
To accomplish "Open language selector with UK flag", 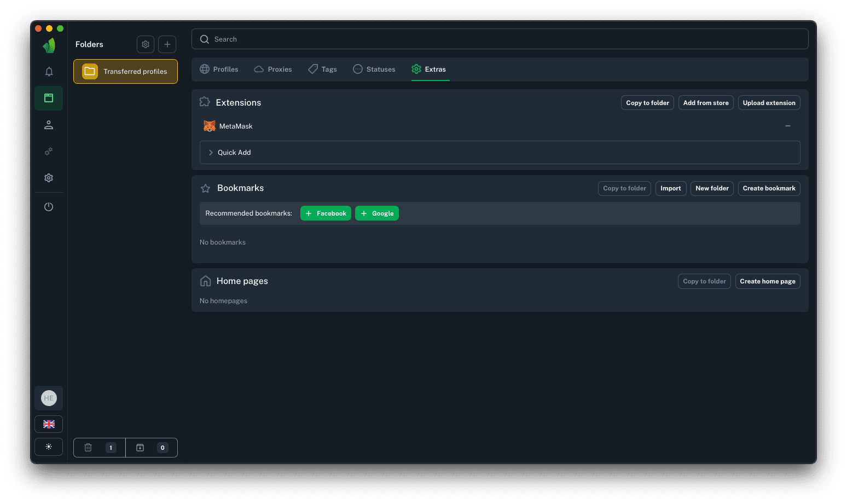I will pyautogui.click(x=49, y=424).
